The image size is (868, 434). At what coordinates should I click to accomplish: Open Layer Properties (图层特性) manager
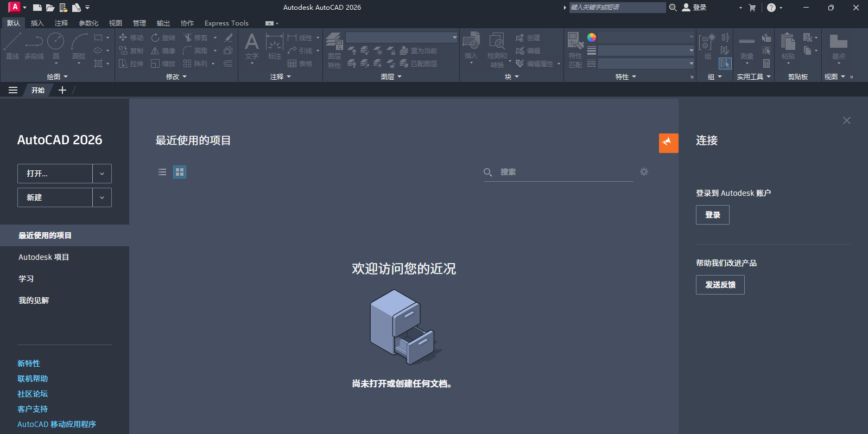click(x=334, y=50)
